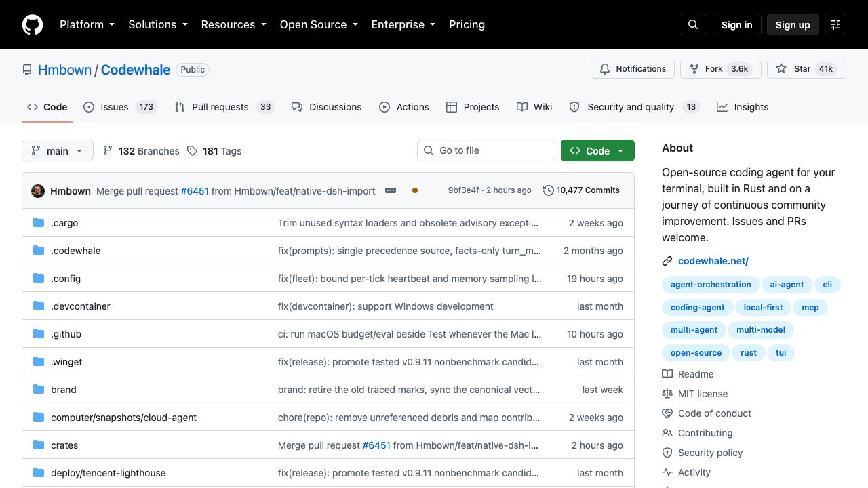The height and width of the screenshot is (488, 868).
Task: Expand the Platform menu
Action: pyautogui.click(x=87, y=24)
